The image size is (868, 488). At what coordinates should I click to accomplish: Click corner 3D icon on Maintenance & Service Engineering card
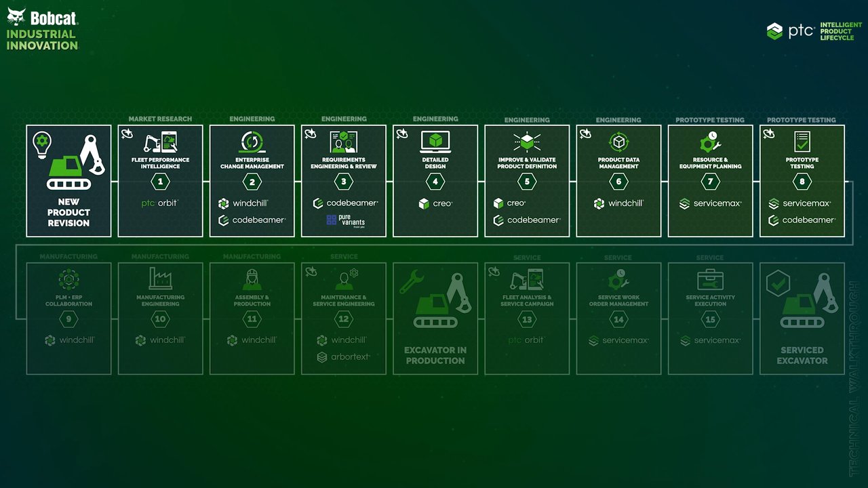pos(311,271)
